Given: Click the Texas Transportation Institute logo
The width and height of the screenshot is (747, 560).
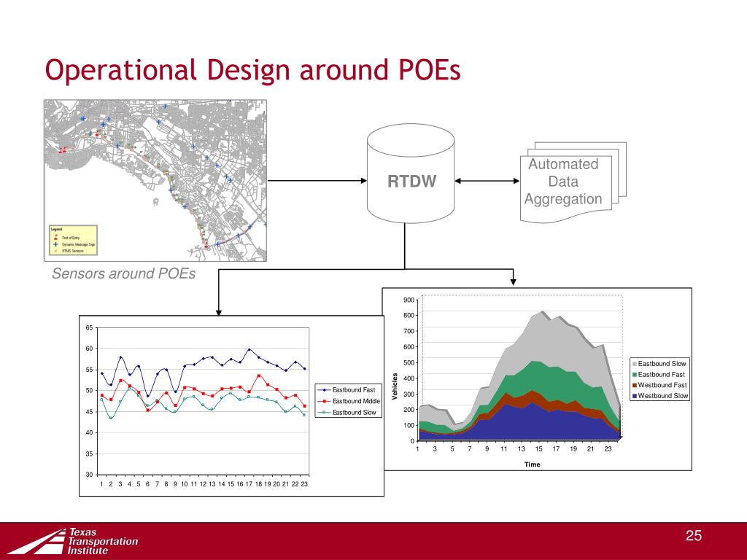Looking at the screenshot, I should click(72, 542).
